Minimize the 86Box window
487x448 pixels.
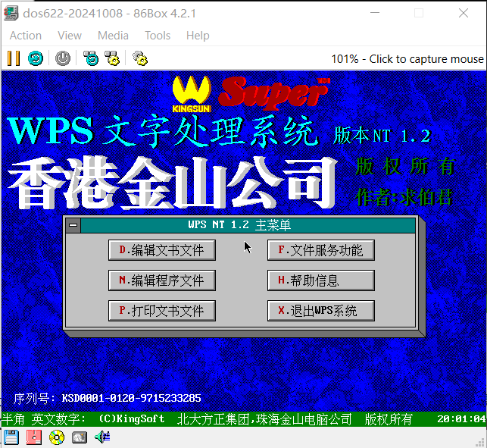pyautogui.click(x=375, y=13)
